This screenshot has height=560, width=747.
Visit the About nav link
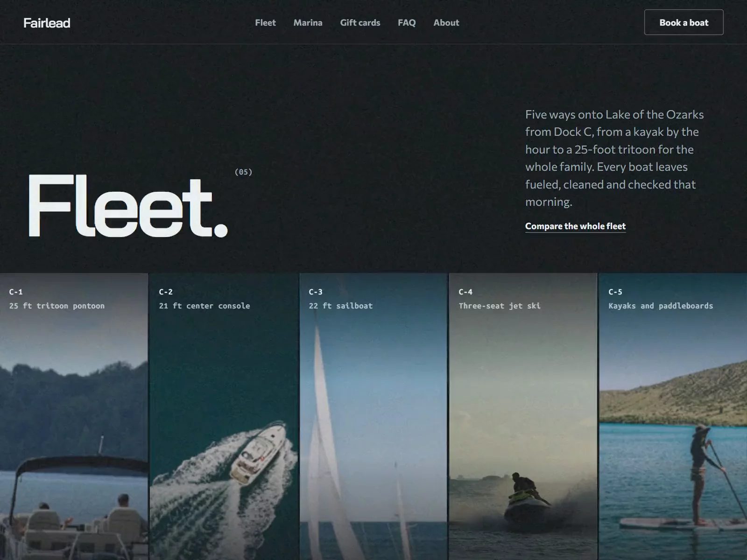pyautogui.click(x=446, y=22)
